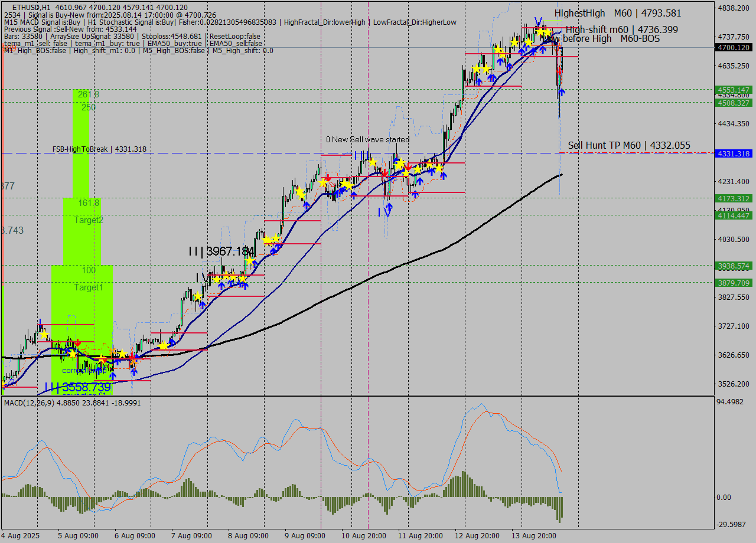The image size is (756, 543).
Task: Click the 'EMA50_buy:true' indicator flag
Action: [x=171, y=42]
